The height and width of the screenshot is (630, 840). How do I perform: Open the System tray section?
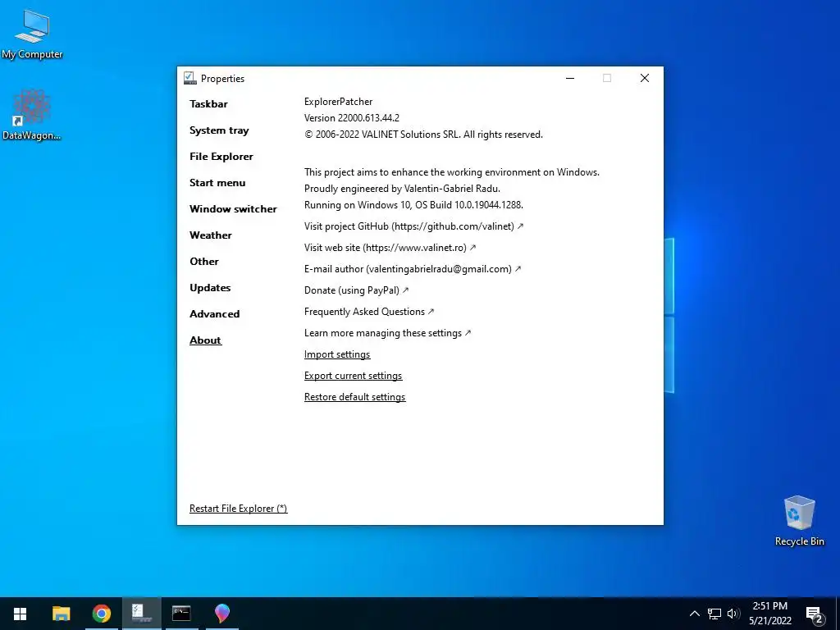219,130
